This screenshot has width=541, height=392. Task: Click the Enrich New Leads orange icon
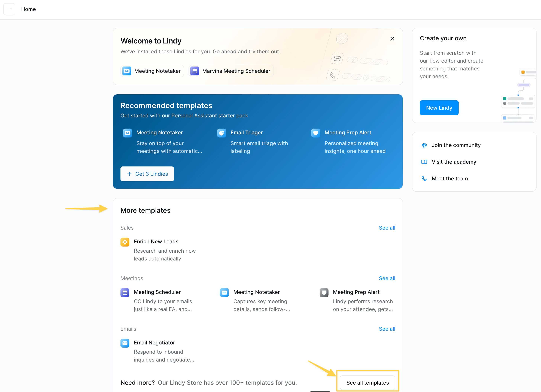(x=125, y=242)
